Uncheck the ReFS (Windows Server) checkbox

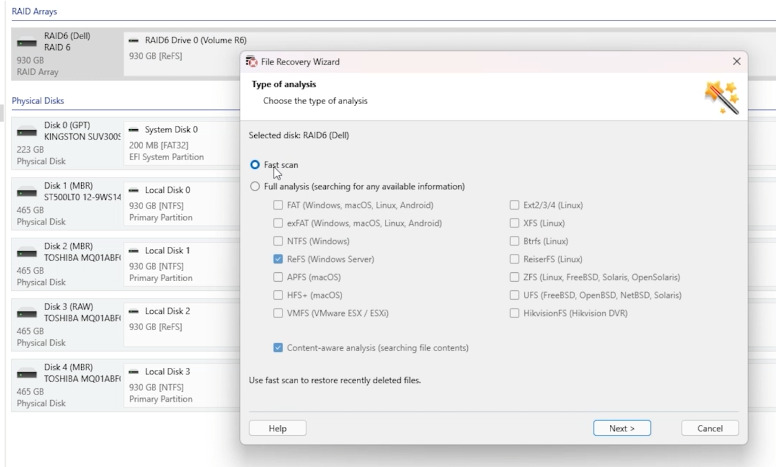click(x=278, y=259)
